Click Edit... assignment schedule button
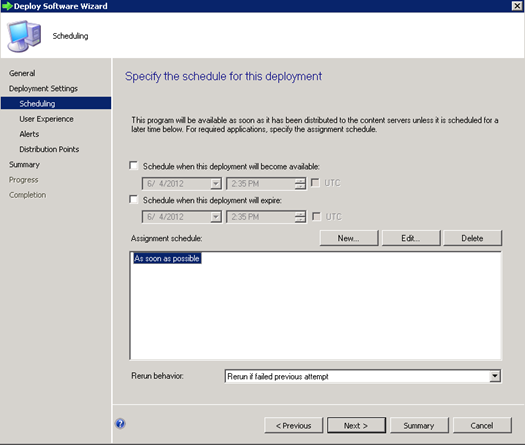525x445 pixels. (x=411, y=238)
